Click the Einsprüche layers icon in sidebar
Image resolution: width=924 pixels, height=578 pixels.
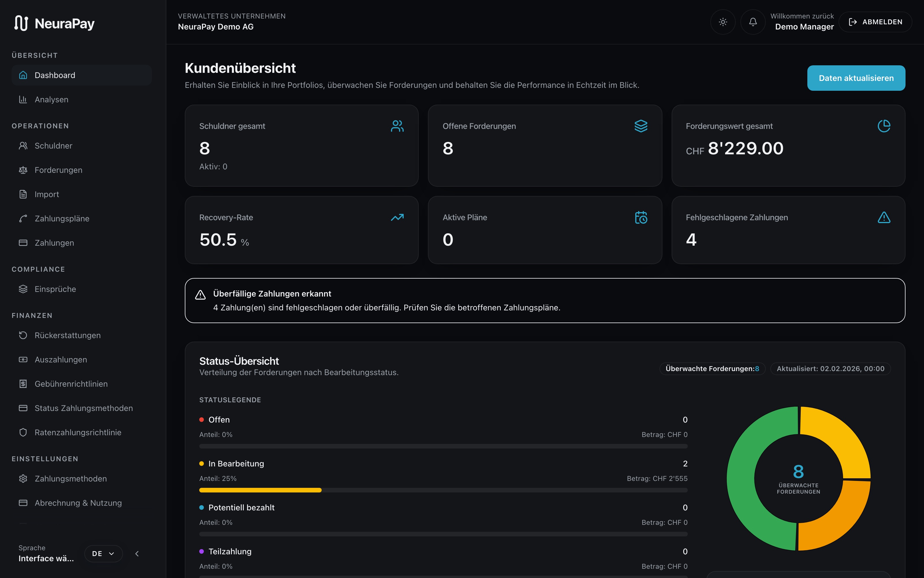(23, 289)
